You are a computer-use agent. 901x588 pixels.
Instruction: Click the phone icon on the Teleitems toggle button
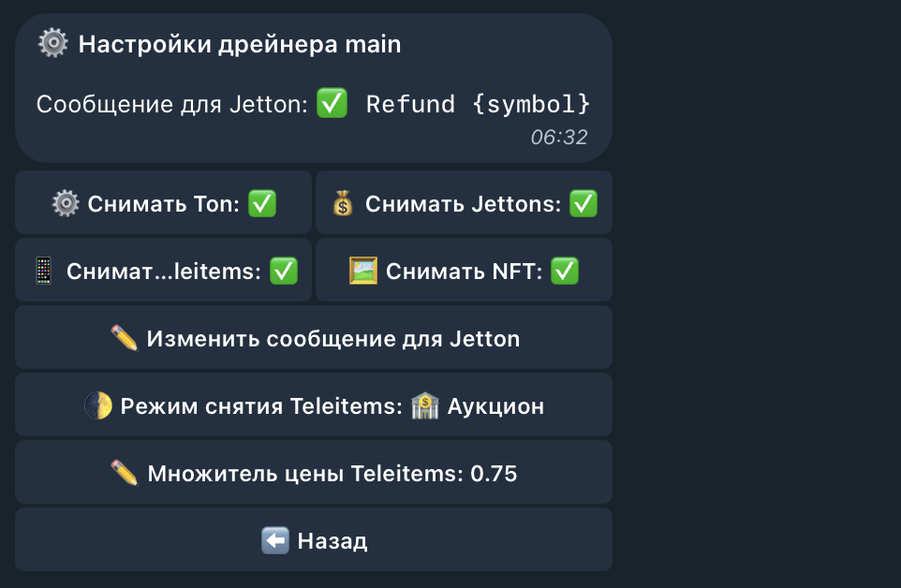coord(44,271)
